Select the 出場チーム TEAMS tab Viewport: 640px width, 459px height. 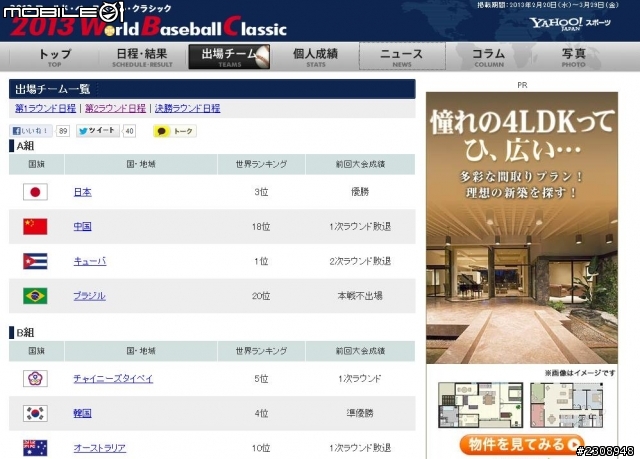[229, 57]
